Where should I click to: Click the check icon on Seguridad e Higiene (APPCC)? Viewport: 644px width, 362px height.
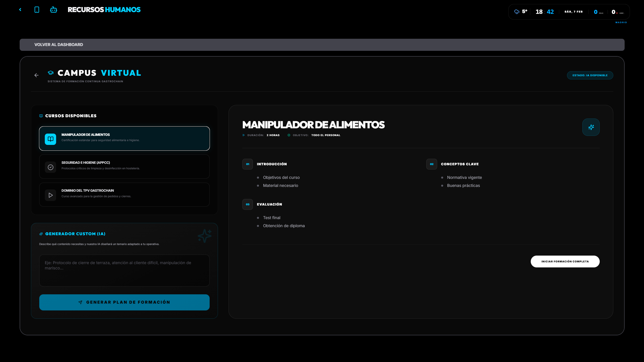pyautogui.click(x=50, y=167)
